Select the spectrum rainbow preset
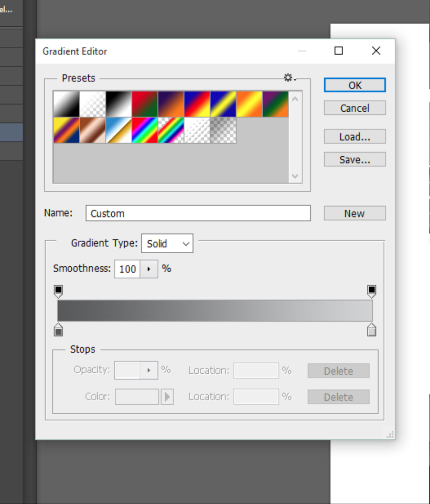The height and width of the screenshot is (504, 430). pyautogui.click(x=145, y=130)
